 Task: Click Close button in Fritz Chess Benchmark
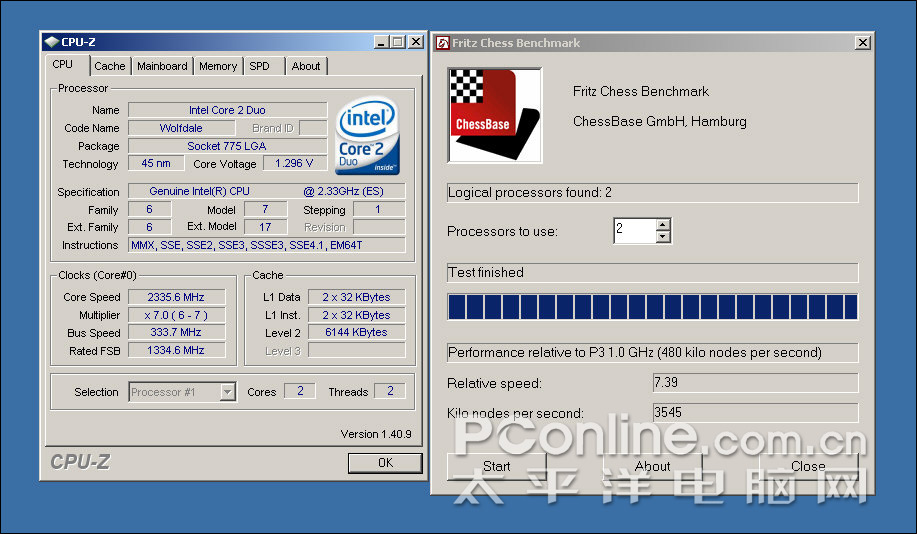coord(808,466)
